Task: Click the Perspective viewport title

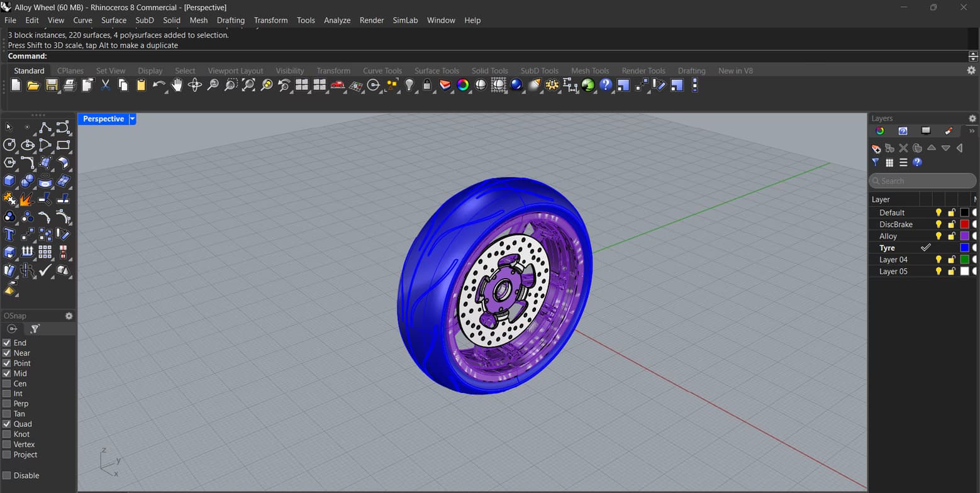Action: pyautogui.click(x=103, y=119)
